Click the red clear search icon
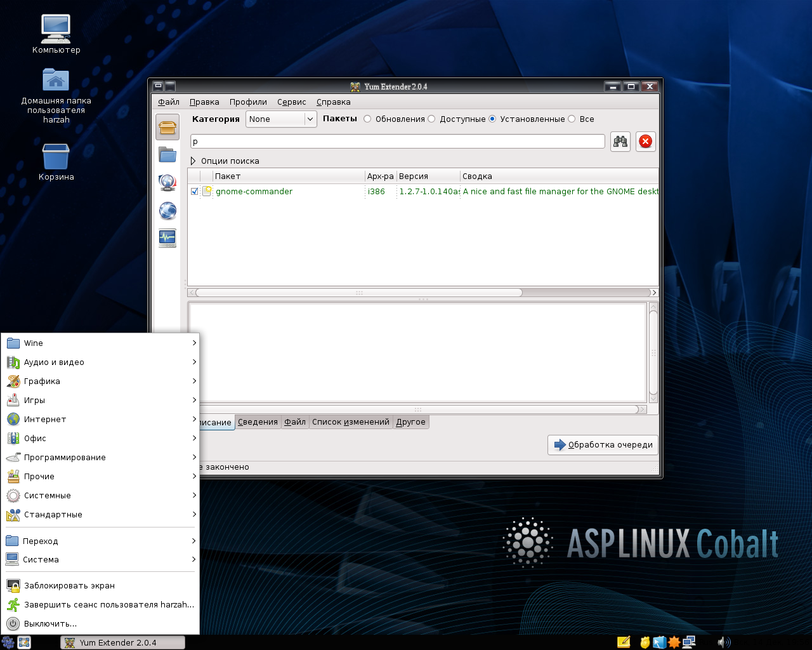Image resolution: width=812 pixels, height=650 pixels. (645, 142)
